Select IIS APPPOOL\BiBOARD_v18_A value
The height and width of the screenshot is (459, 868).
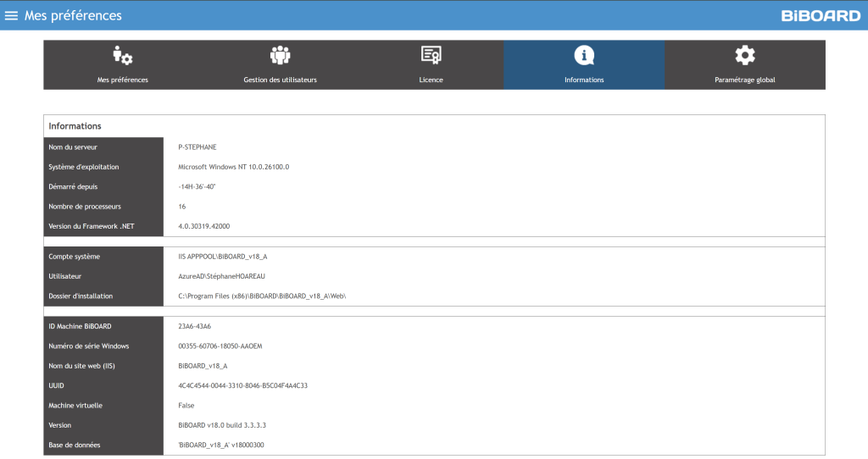223,257
